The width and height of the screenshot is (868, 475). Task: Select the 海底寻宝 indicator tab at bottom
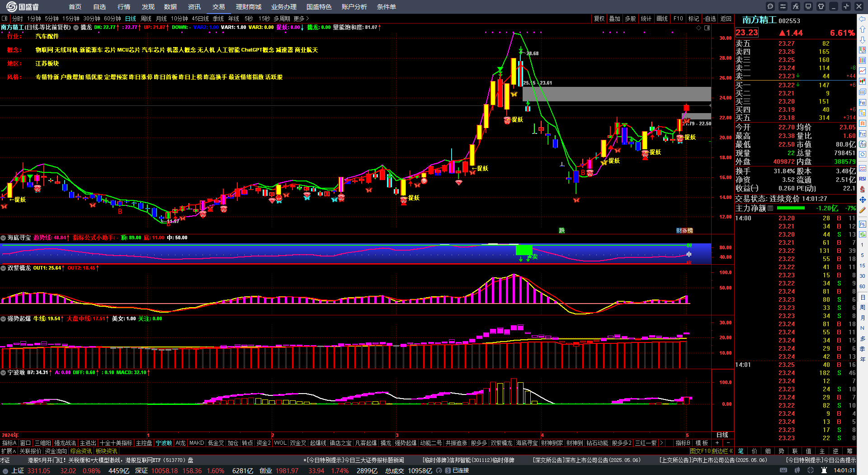(x=527, y=443)
